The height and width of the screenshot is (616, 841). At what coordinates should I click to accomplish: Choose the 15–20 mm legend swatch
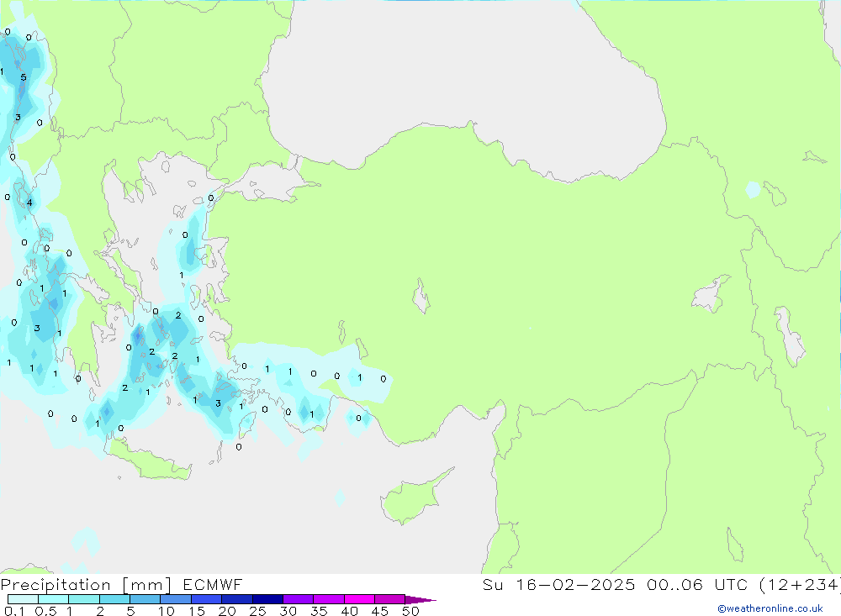206,599
